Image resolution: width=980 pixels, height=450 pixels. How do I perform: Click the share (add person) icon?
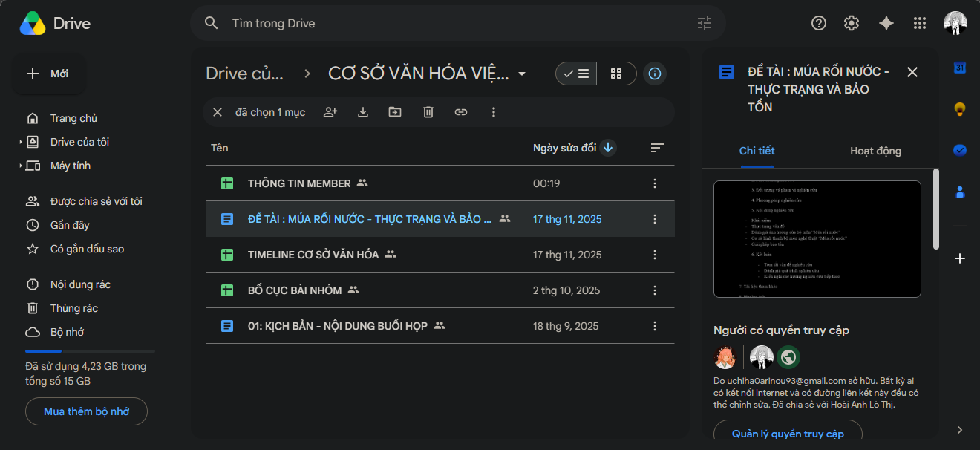[x=330, y=112]
